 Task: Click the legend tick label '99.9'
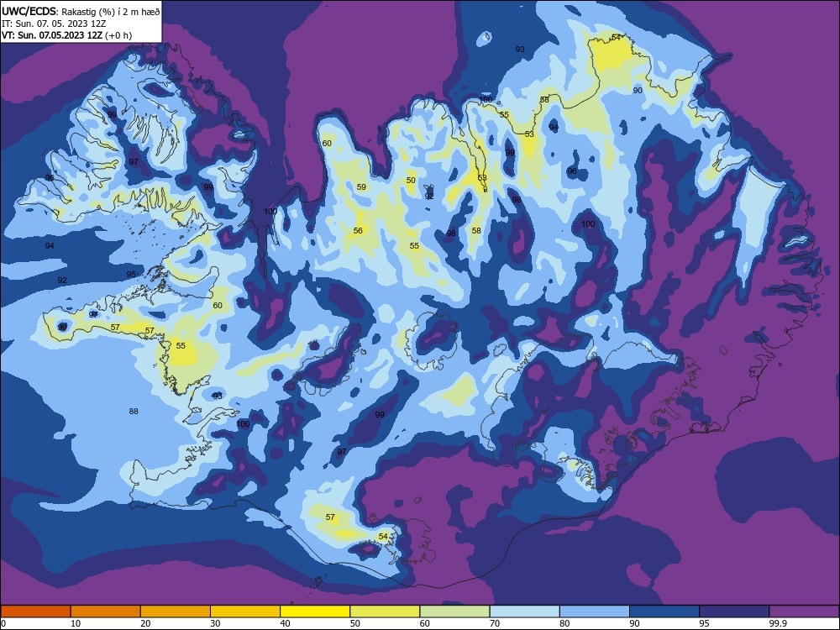pyautogui.click(x=778, y=623)
